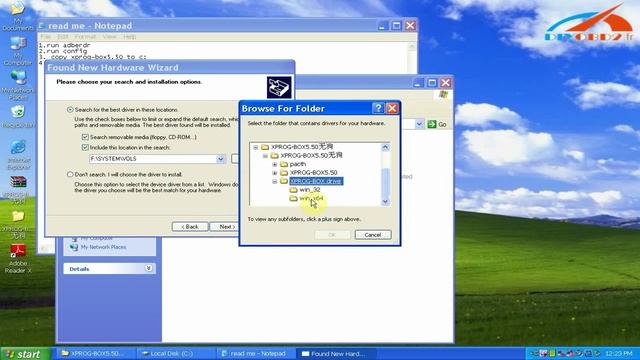Click the Windows flag logo in Explorer
Viewport: 640px width, 360px height.
pos(444,95)
